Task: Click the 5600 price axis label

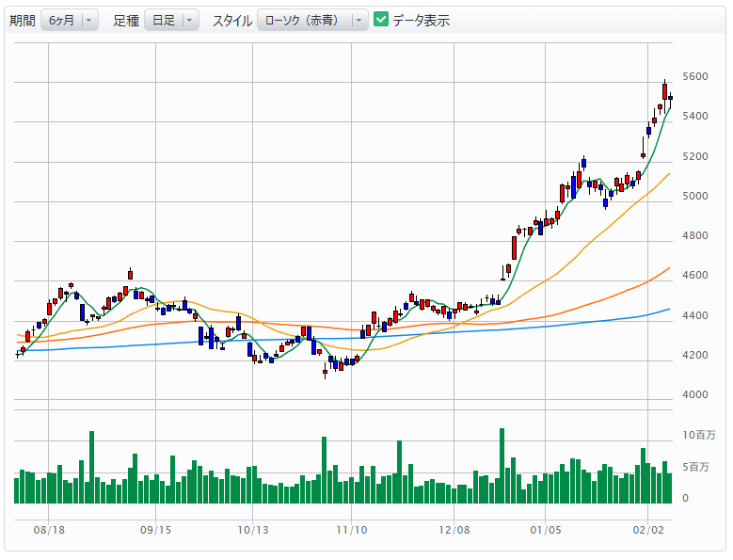Action: click(x=696, y=76)
